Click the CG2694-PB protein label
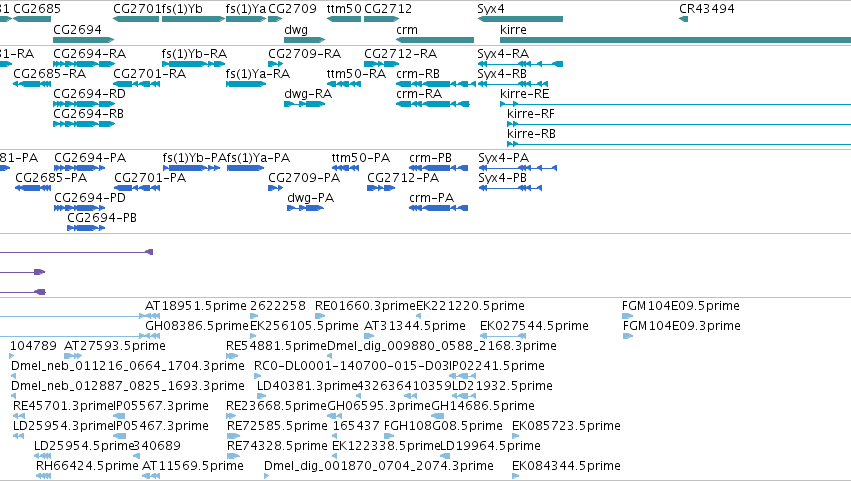The width and height of the screenshot is (851, 481). [x=102, y=218]
